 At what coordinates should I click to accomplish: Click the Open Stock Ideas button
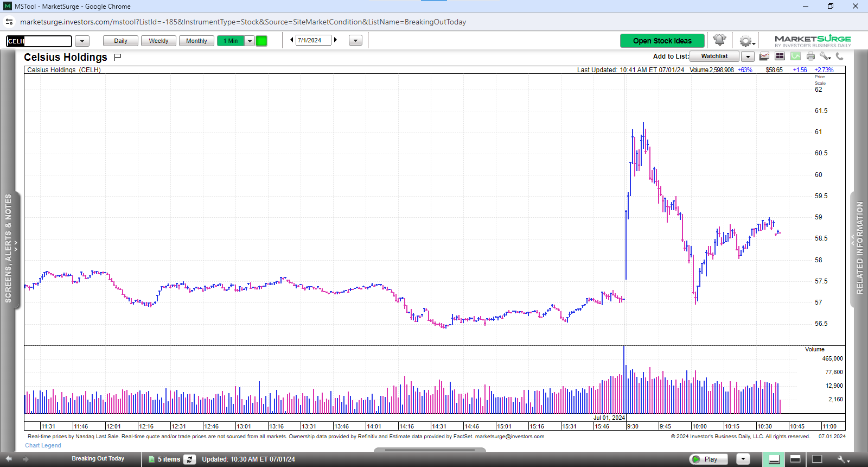coord(662,41)
